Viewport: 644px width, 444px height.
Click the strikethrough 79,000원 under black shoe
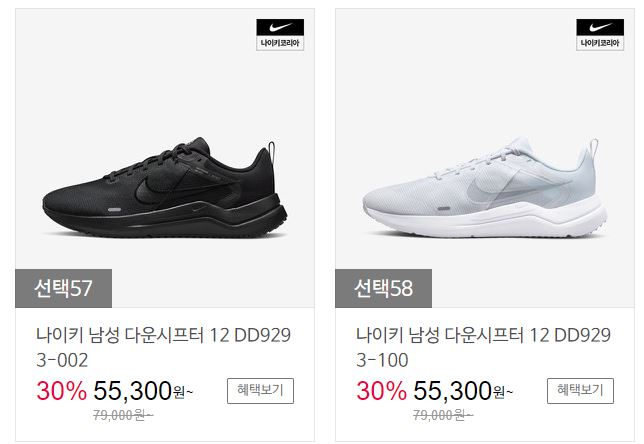click(123, 415)
